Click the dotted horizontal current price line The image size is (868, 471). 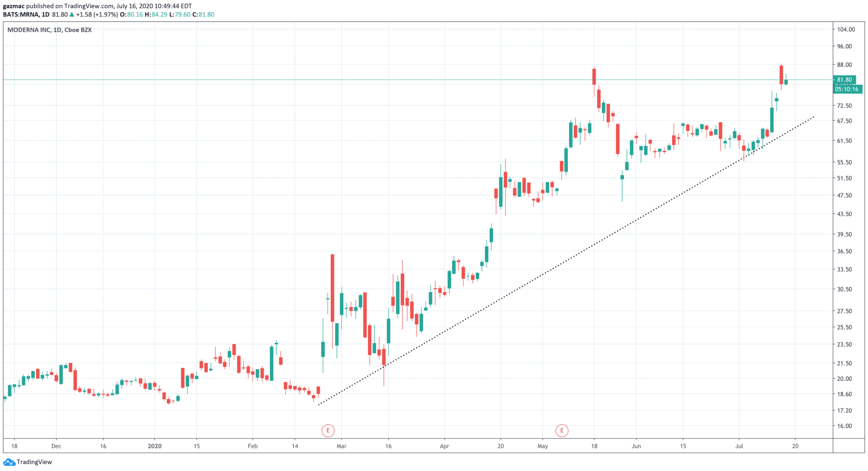[x=417, y=80]
